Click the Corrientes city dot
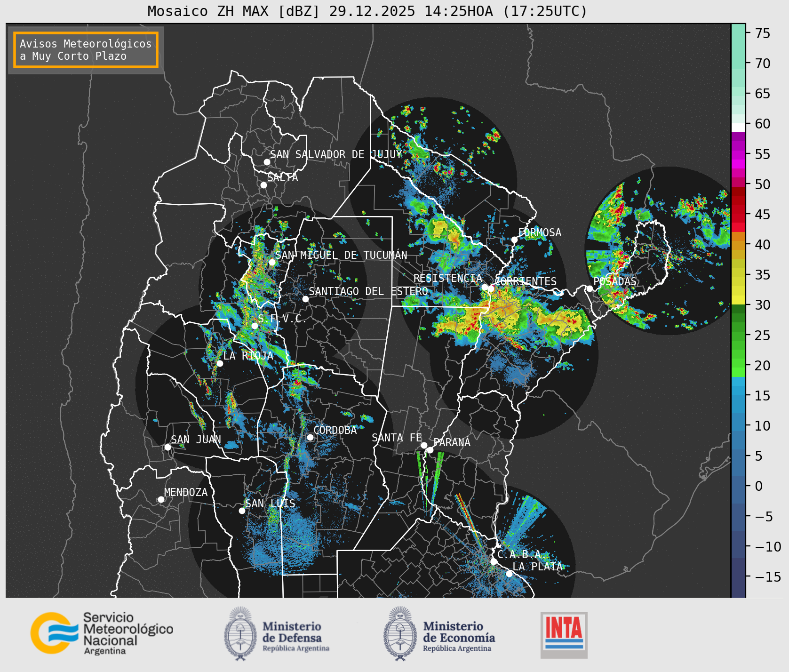 tap(491, 288)
